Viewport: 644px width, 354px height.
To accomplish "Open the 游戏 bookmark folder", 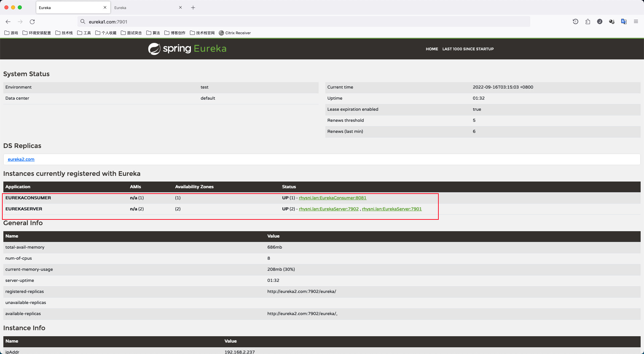I will point(11,33).
